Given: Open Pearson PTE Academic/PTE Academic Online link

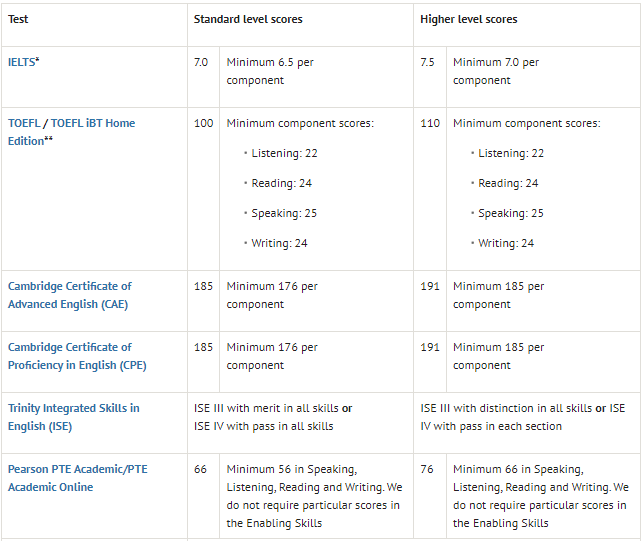Looking at the screenshot, I should [x=78, y=478].
